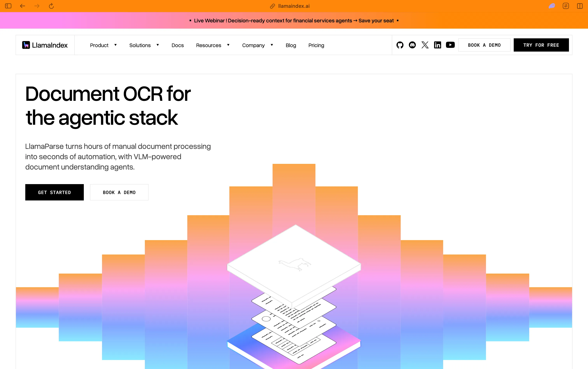
Task: Open the Live Webinar Save your seat banner
Action: (x=294, y=20)
